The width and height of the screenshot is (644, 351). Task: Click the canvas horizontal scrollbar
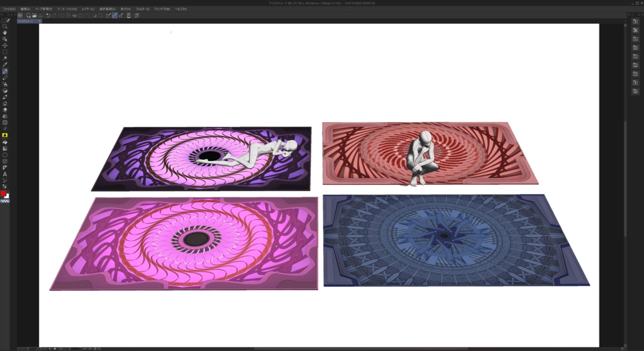(362, 349)
